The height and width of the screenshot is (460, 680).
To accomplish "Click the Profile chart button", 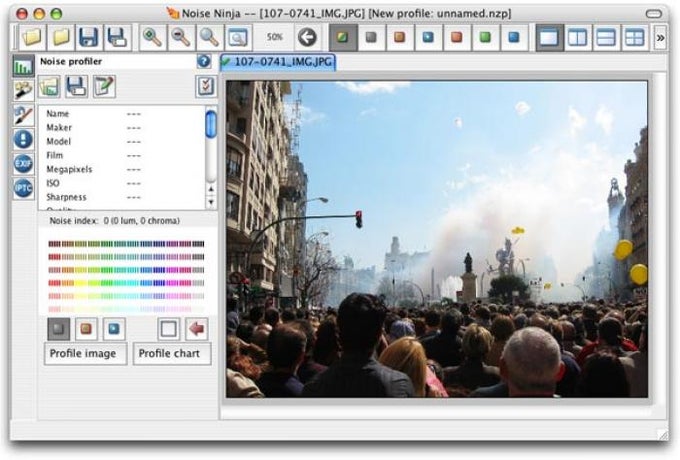I will [172, 353].
